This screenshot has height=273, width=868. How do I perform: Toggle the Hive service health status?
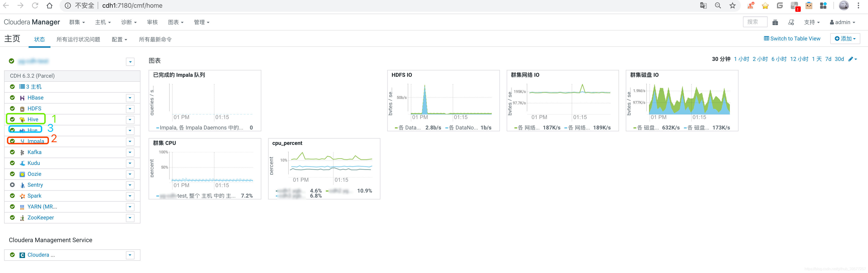click(x=13, y=119)
